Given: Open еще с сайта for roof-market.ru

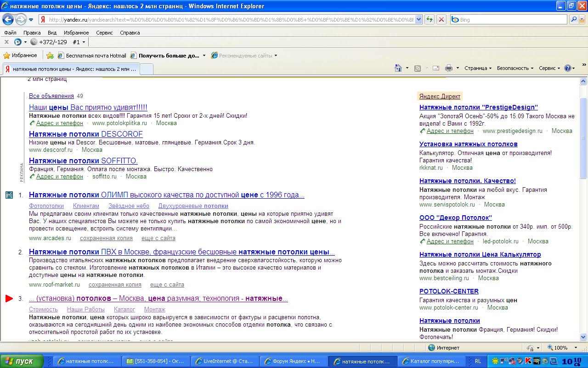Looking at the screenshot, I should click(167, 285).
